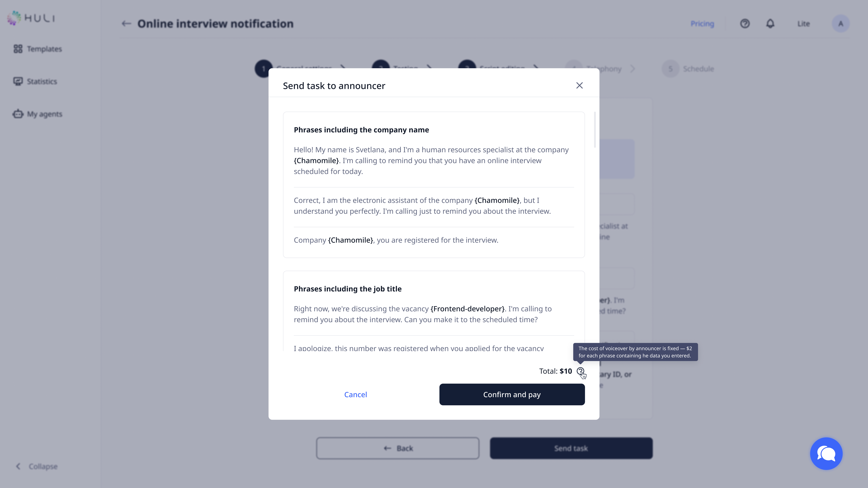This screenshot has width=868, height=488.
Task: Click the Lite plan label
Action: pyautogui.click(x=803, y=24)
